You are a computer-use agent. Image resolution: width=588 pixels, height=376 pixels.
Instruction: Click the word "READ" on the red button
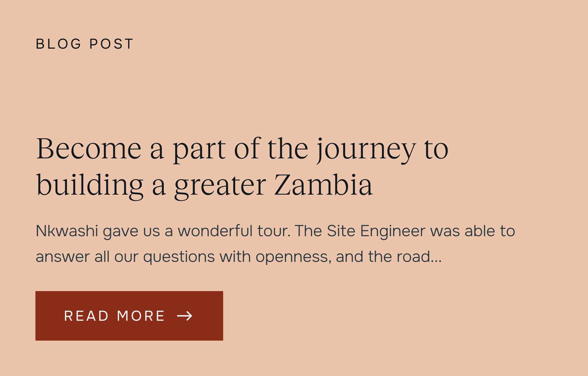(86, 316)
